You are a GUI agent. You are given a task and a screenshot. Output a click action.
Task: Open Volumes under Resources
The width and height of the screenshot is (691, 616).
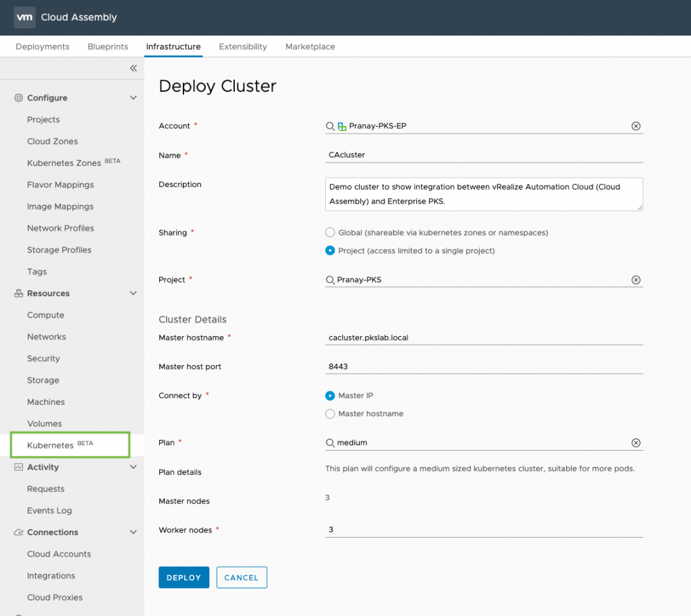45,424
